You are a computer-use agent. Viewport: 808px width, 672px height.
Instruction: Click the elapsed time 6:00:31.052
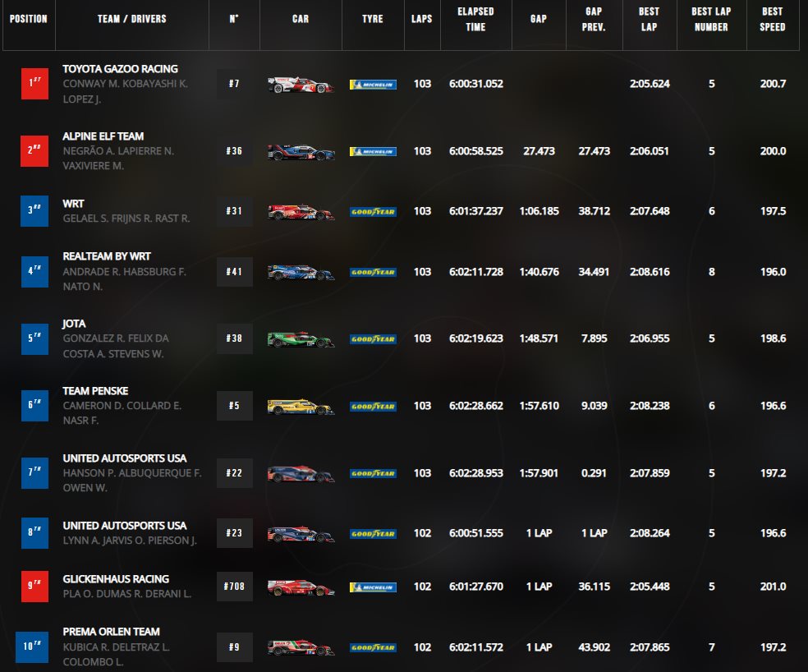pos(476,84)
